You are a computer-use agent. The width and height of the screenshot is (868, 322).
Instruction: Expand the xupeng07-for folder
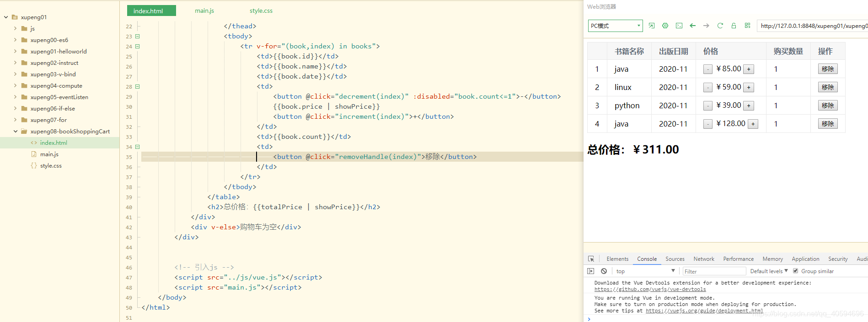pyautogui.click(x=15, y=120)
